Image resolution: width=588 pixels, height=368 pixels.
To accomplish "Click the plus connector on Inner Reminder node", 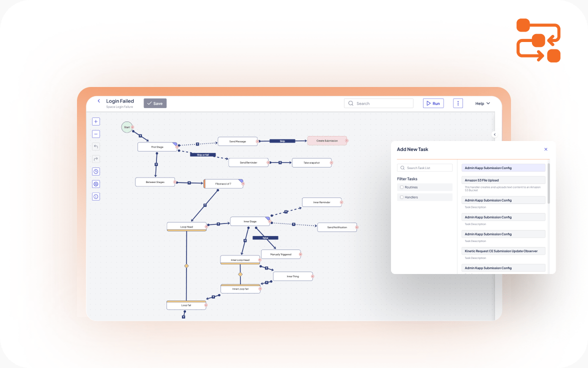I will (x=341, y=202).
